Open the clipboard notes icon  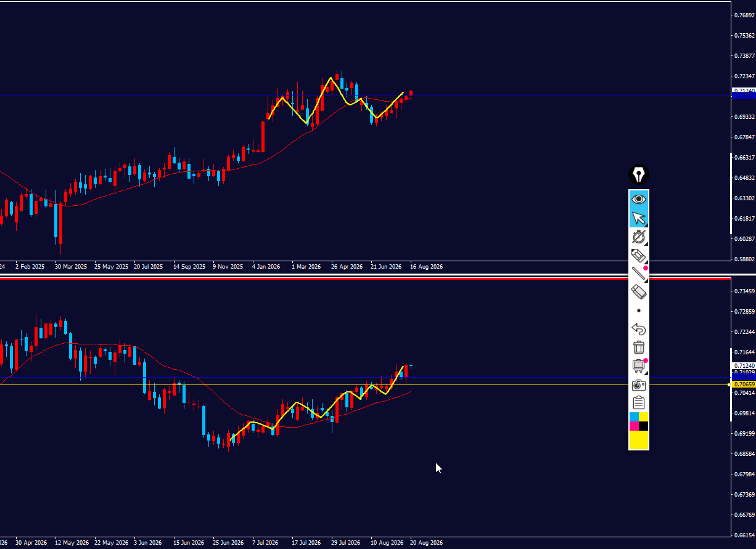[x=639, y=403]
